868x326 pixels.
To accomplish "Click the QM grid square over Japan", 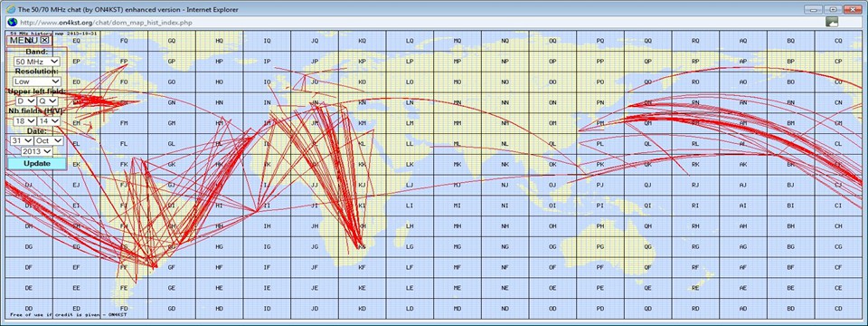I will click(x=647, y=123).
